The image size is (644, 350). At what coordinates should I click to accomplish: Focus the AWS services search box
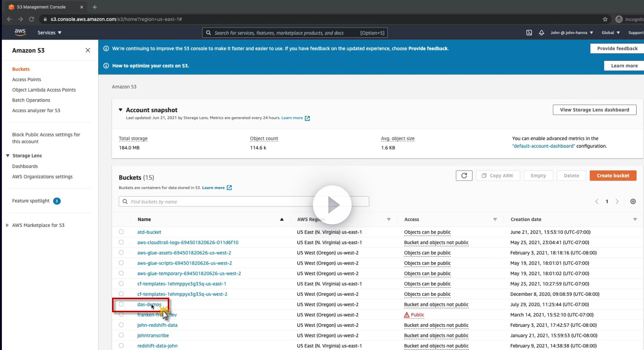(295, 33)
